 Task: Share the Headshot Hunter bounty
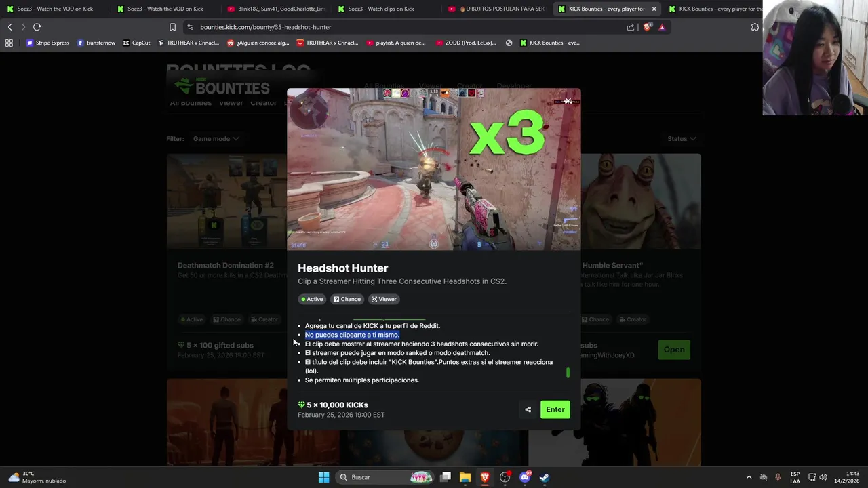point(528,409)
